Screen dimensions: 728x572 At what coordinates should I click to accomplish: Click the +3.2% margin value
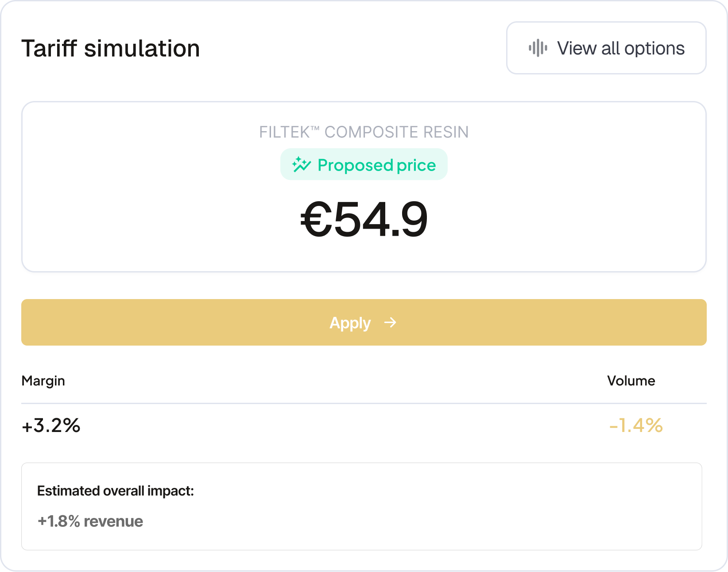click(x=51, y=425)
